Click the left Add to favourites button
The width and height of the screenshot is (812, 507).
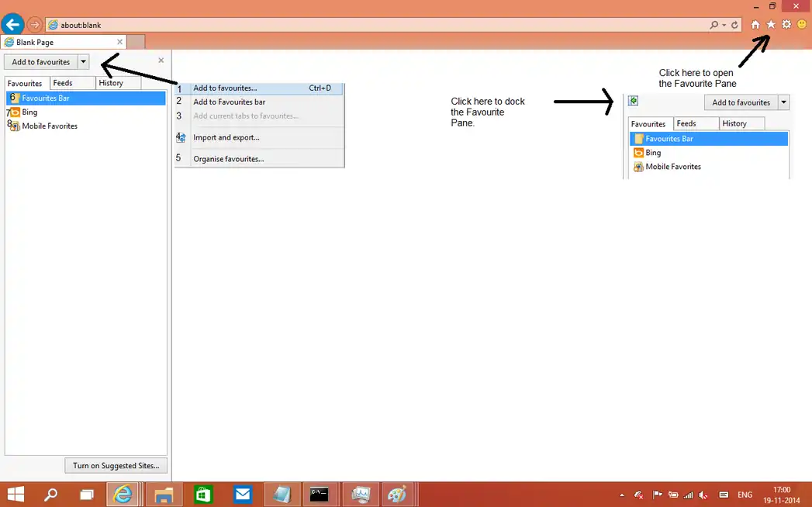40,62
